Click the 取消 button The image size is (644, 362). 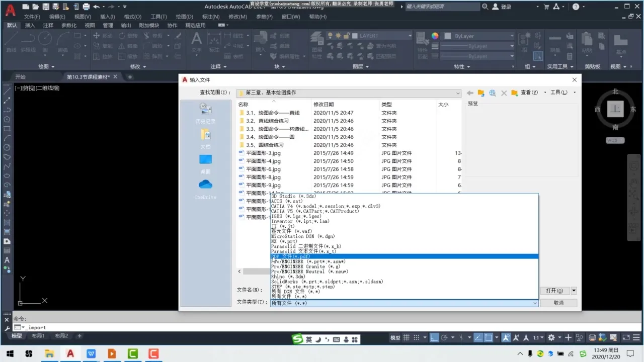coord(558,303)
